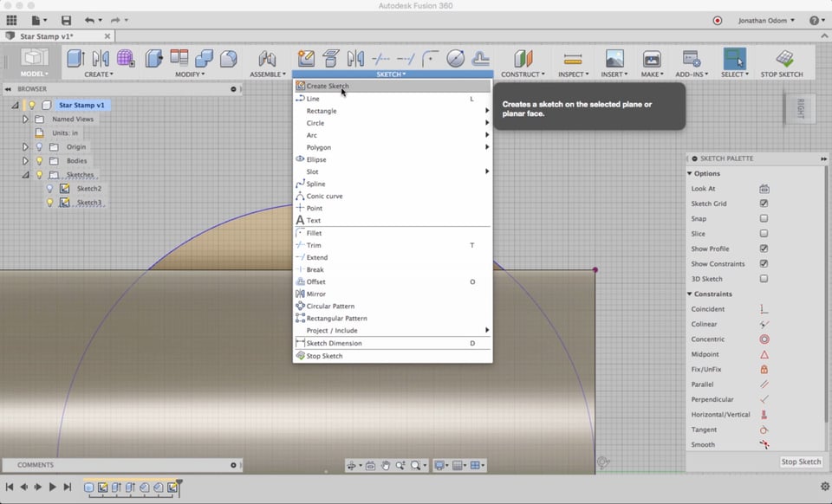Click the Save disk icon
832x504 pixels.
click(66, 20)
